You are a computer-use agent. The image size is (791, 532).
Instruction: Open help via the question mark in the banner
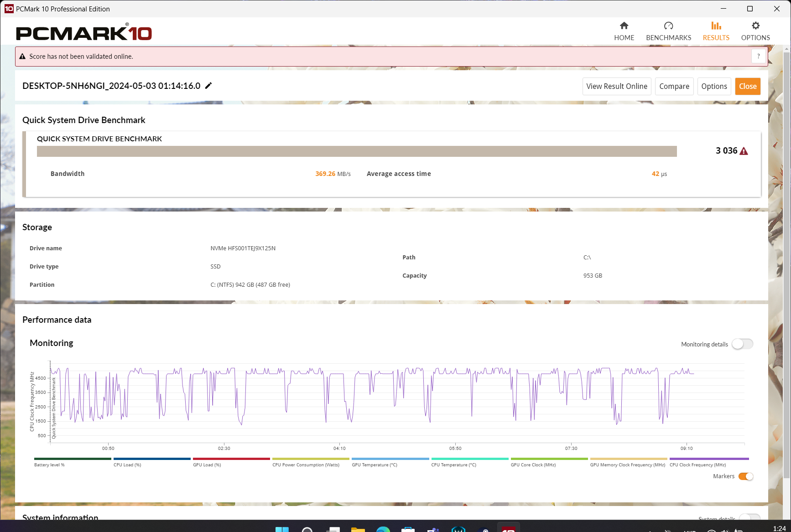pos(758,56)
